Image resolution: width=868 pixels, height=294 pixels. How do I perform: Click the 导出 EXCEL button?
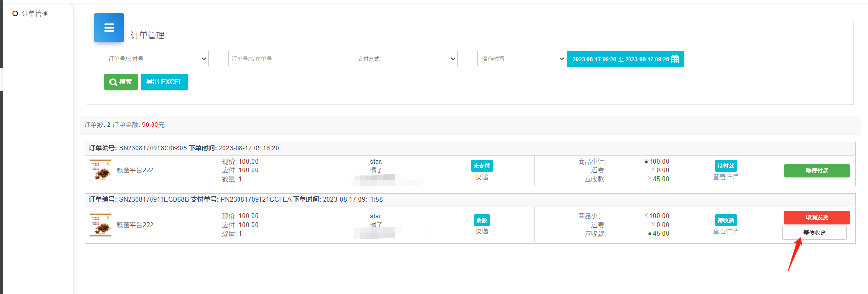point(164,82)
